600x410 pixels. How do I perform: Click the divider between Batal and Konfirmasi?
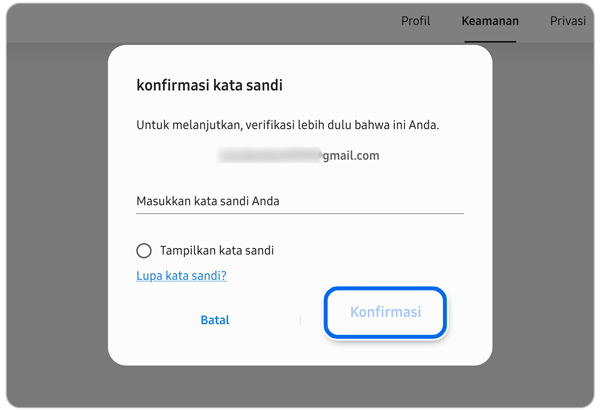pyautogui.click(x=300, y=321)
